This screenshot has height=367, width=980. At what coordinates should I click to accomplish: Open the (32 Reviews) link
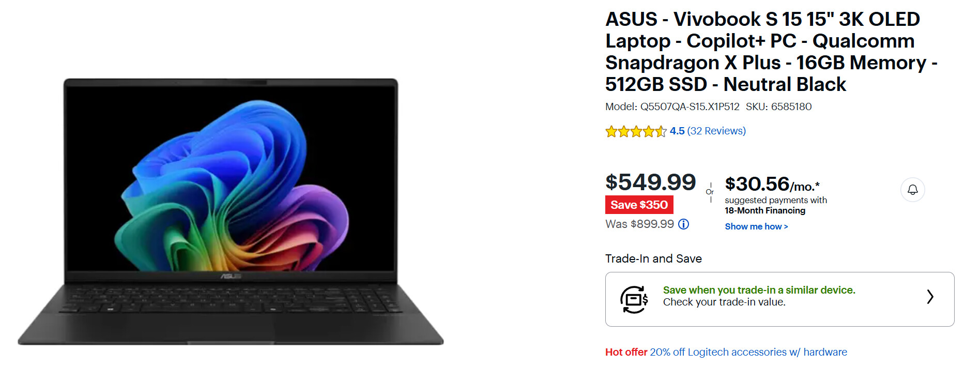click(716, 131)
